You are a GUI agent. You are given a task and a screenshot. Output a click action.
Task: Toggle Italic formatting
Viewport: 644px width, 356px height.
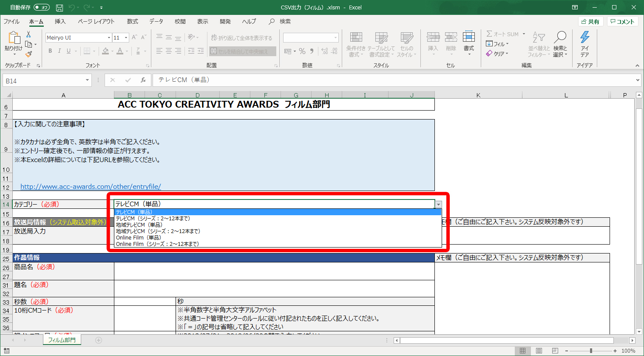click(x=59, y=51)
